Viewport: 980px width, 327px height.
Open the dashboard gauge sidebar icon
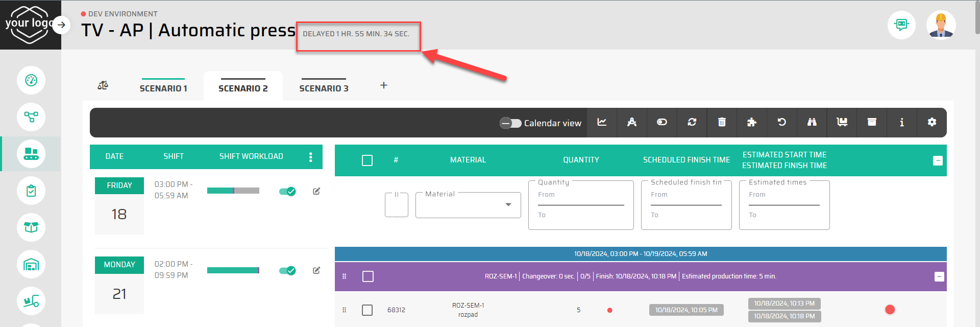tap(31, 80)
